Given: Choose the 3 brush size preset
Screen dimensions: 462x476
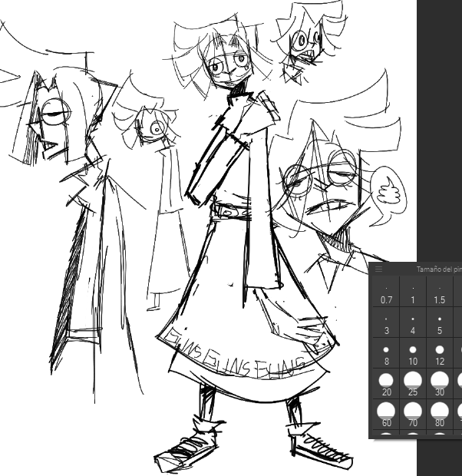Looking at the screenshot, I should click(386, 322).
